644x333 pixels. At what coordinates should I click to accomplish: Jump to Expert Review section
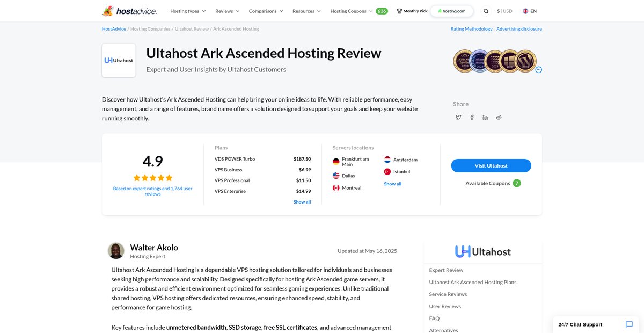click(446, 270)
